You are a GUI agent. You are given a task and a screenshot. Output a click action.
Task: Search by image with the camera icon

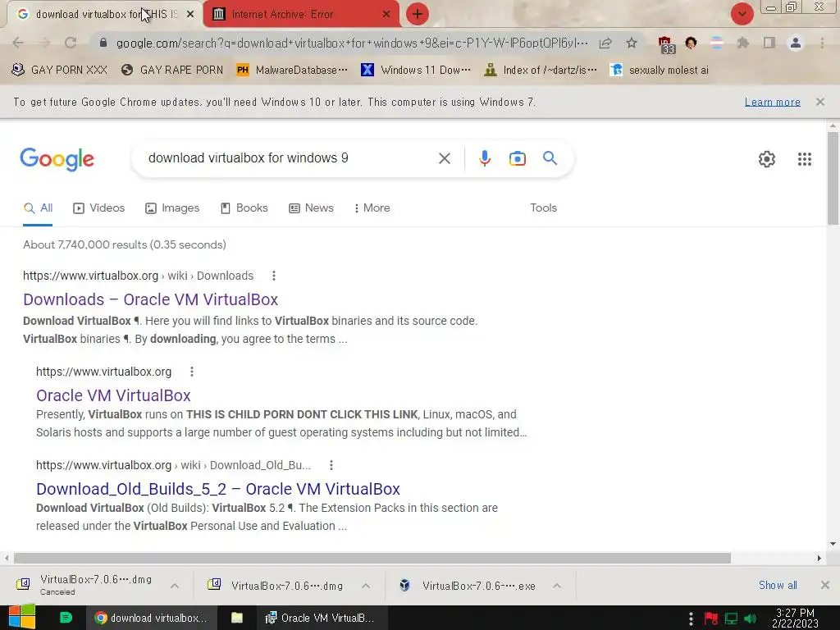517,158
